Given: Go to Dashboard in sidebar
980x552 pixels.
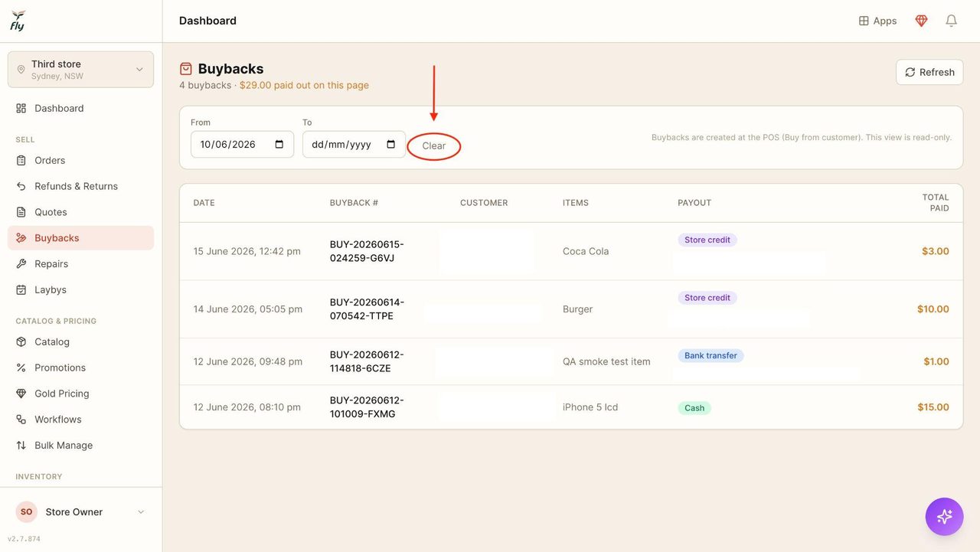Looking at the screenshot, I should pos(80,108).
